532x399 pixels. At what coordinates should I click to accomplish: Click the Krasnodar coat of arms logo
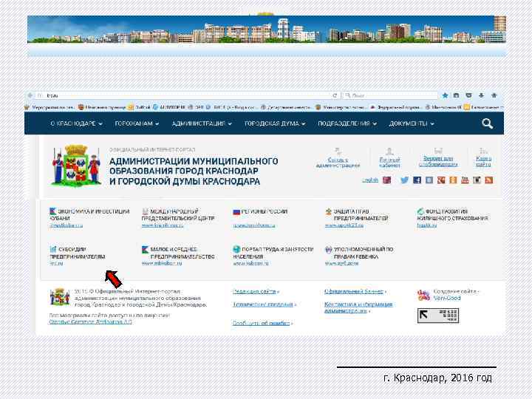click(76, 166)
